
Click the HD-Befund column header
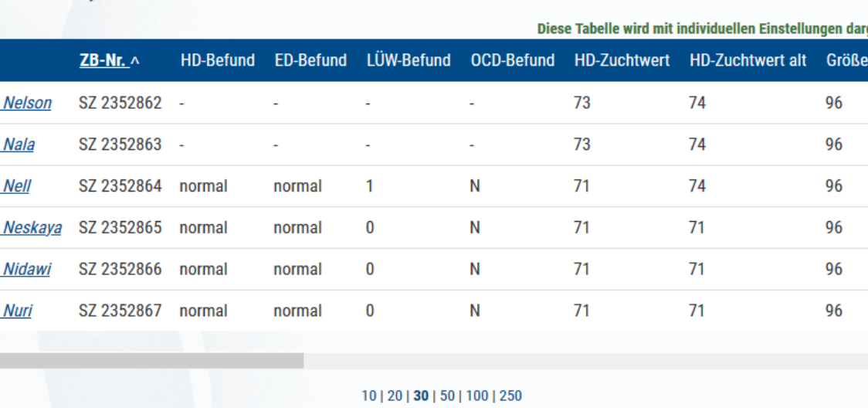tap(218, 60)
